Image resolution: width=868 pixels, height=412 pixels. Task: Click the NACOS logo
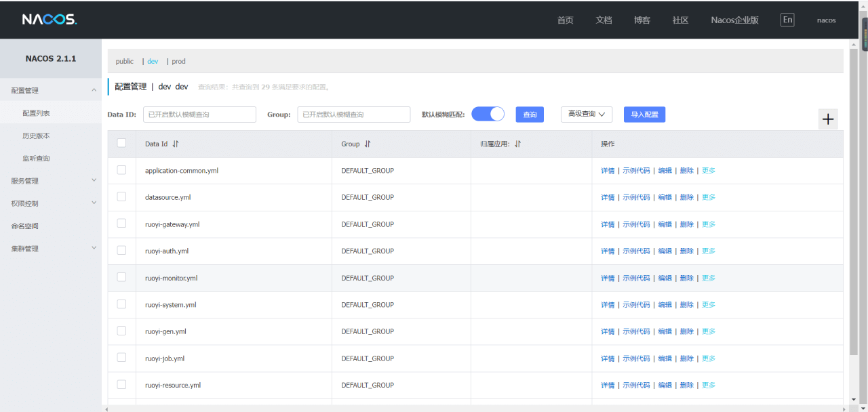50,20
